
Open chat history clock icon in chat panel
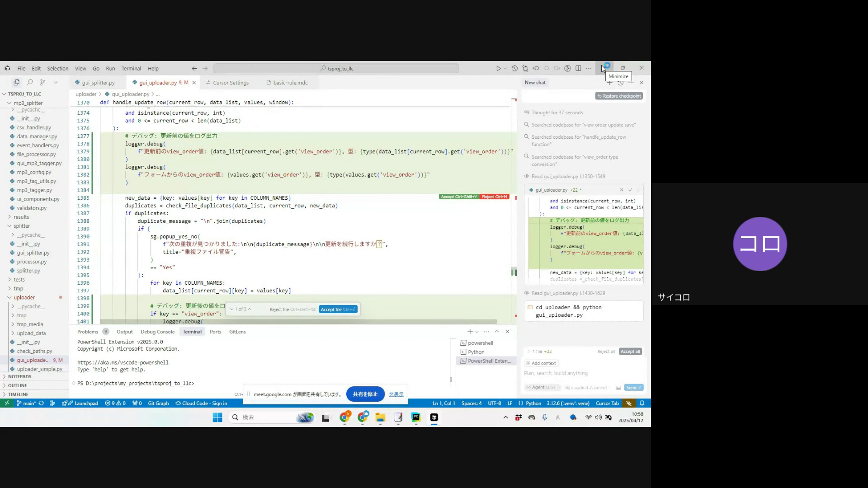coord(620,83)
